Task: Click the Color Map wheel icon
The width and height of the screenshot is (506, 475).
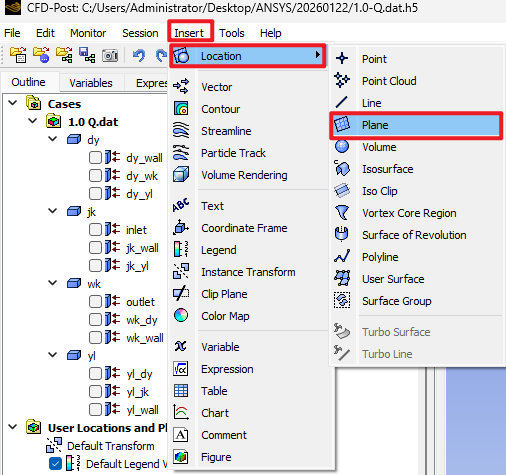Action: [x=181, y=315]
